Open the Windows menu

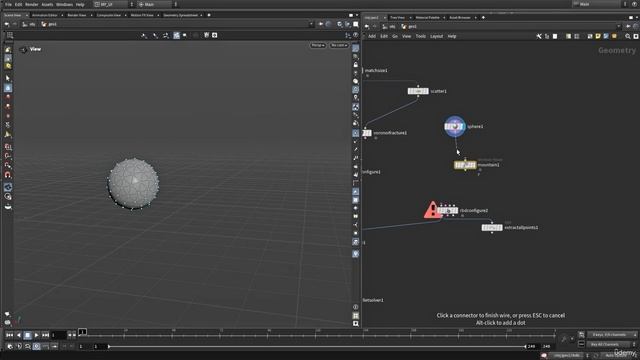(x=64, y=4)
